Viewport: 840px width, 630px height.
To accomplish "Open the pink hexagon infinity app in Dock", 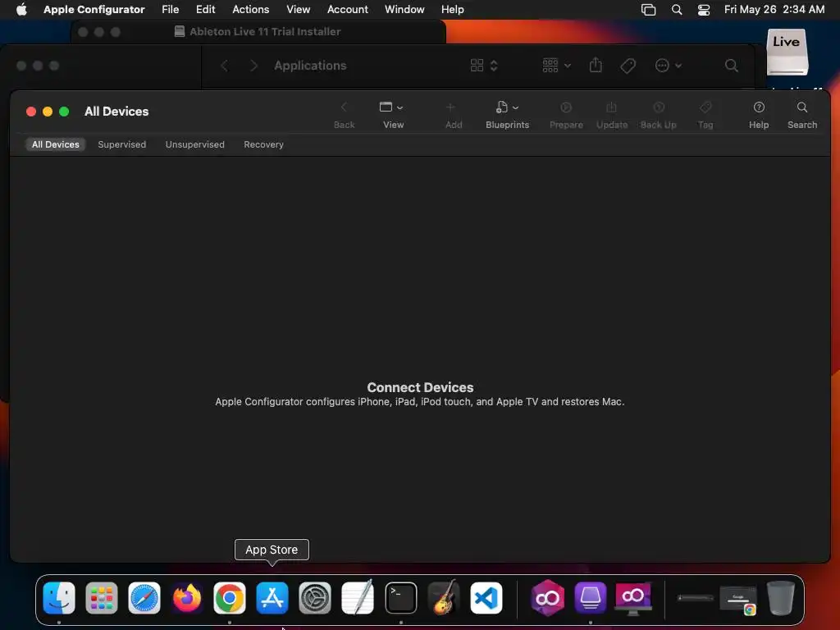I will [x=547, y=597].
